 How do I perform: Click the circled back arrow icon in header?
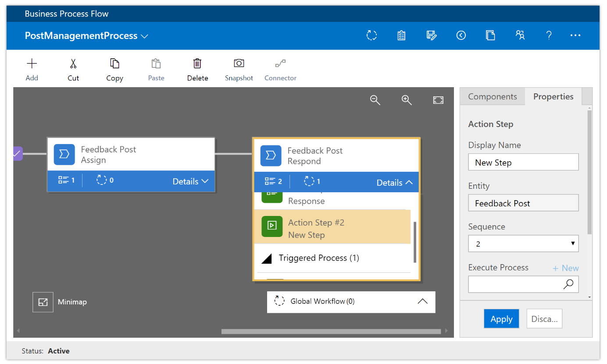click(461, 35)
